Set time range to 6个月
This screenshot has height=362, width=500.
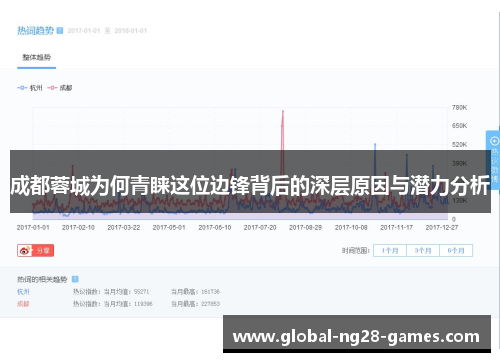(x=456, y=251)
